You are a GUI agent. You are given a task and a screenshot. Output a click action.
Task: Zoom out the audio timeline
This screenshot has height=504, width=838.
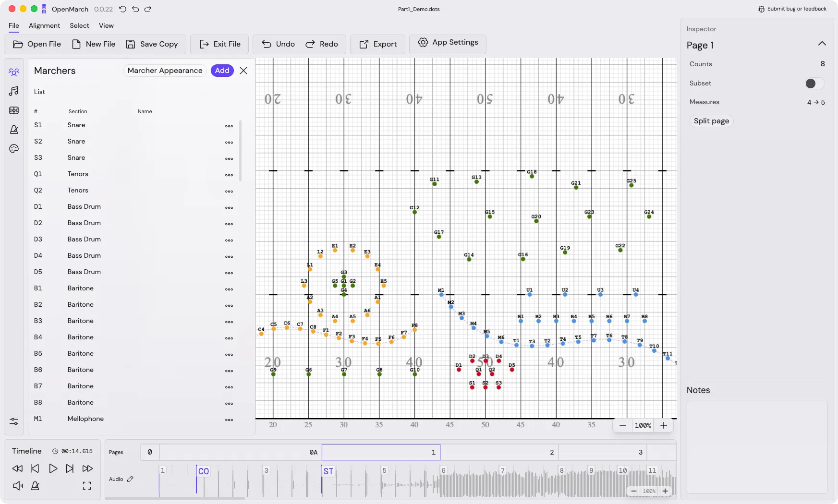pos(634,491)
